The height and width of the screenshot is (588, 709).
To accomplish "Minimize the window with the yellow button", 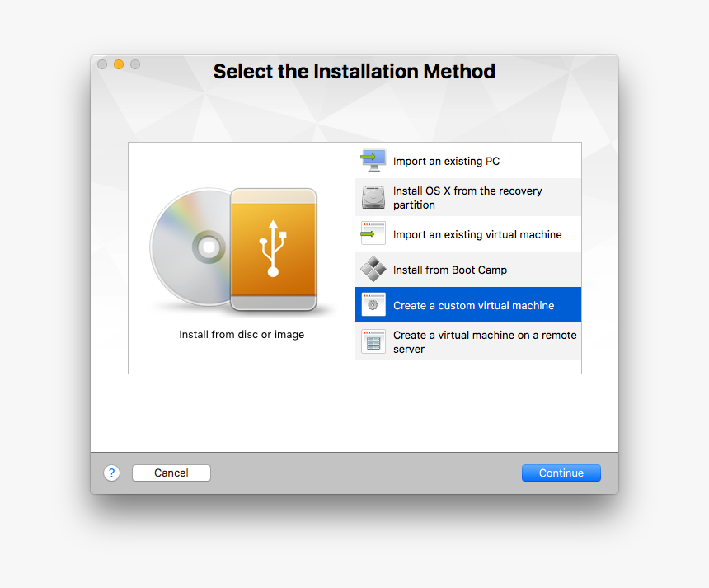I will 119,64.
